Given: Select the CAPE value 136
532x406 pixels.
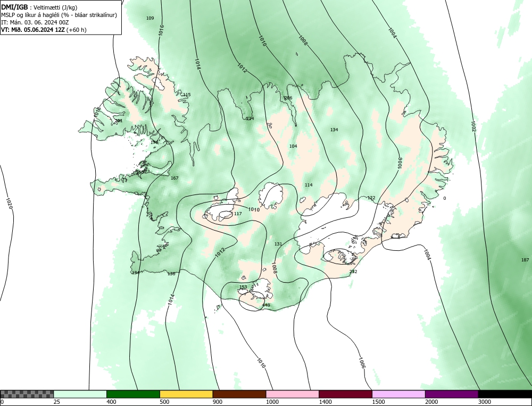Looking at the screenshot, I should coord(171,274).
